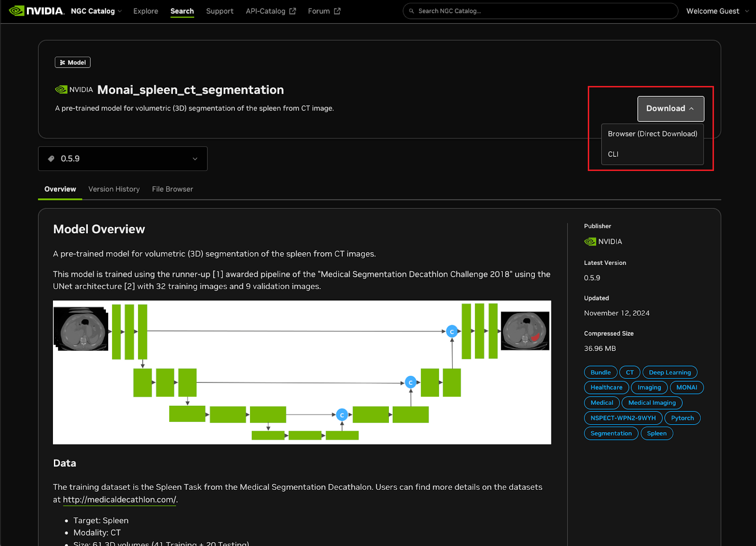Screen dimensions: 756x546
Task: Choose Browser (Direct Download) option
Action: (x=652, y=134)
